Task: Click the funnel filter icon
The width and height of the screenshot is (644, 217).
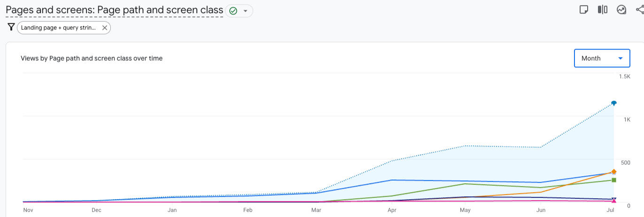Action: [11, 27]
